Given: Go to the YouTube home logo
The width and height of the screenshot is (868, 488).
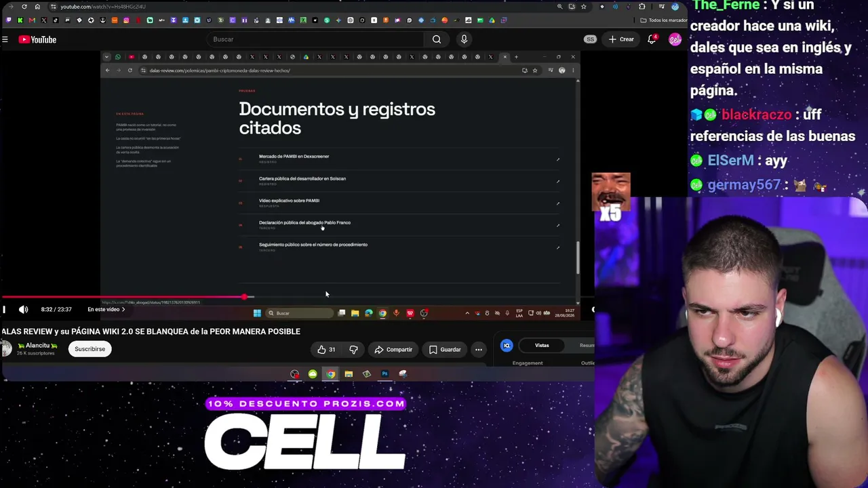Looking at the screenshot, I should (x=37, y=39).
